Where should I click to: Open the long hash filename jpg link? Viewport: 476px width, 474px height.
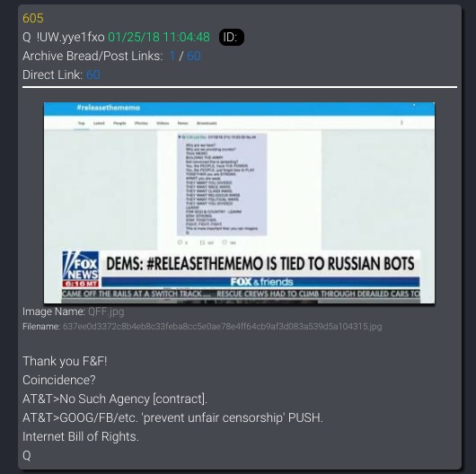(222, 327)
